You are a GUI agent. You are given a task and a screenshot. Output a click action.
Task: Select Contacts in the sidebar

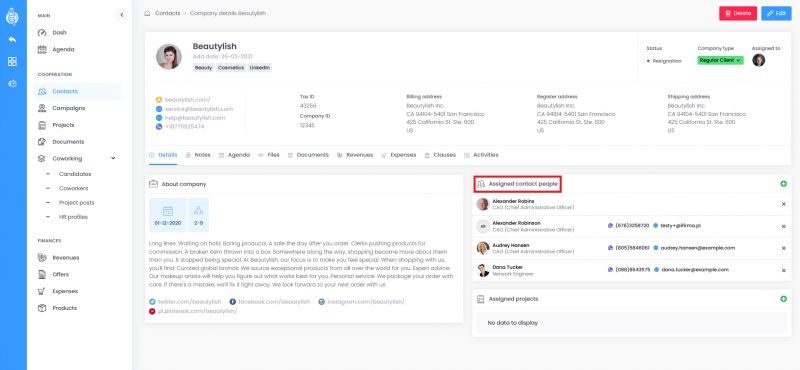[x=78, y=91]
